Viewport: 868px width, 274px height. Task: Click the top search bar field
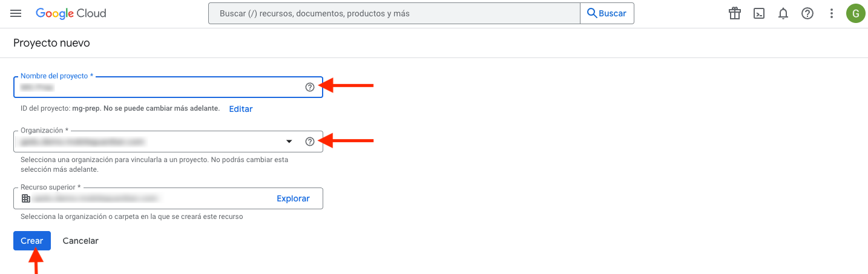pyautogui.click(x=393, y=13)
